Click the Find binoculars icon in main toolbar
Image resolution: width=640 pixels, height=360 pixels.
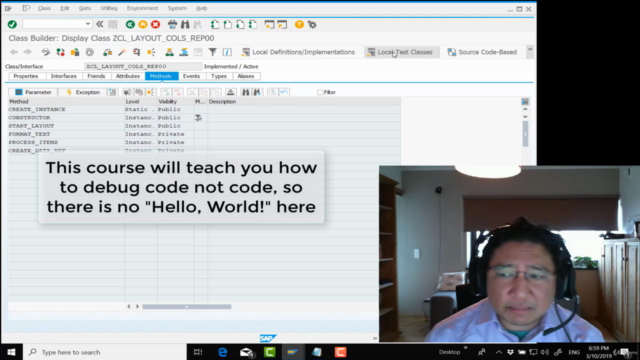point(185,24)
